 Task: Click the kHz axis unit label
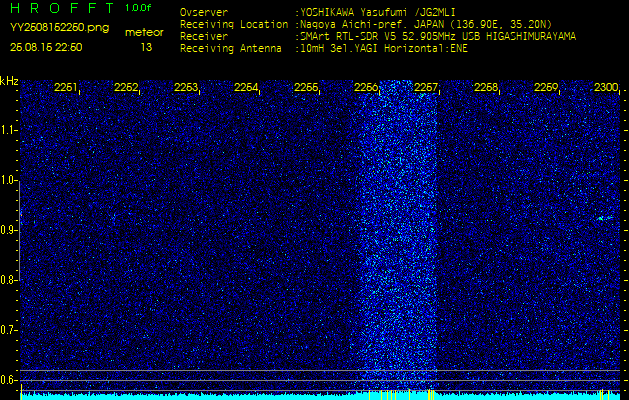9,81
